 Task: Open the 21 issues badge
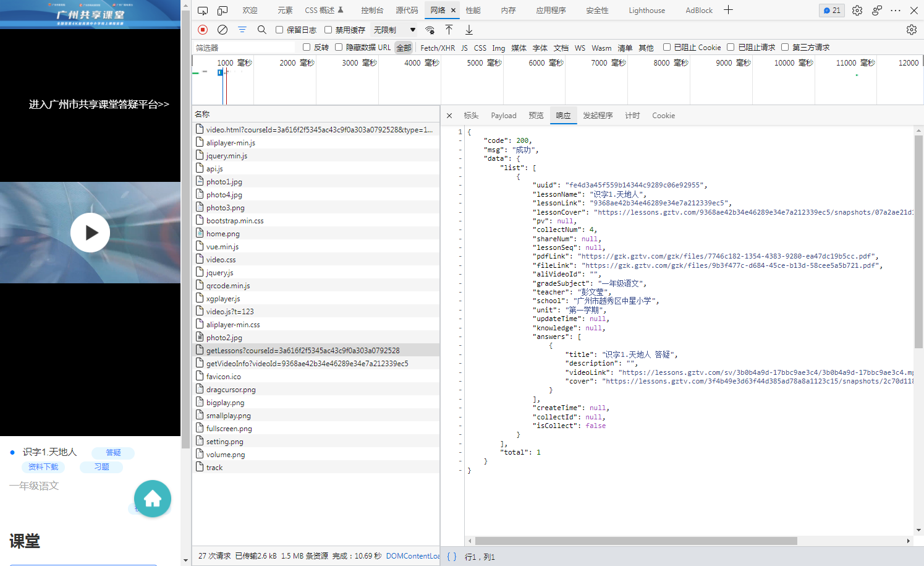[x=832, y=11]
